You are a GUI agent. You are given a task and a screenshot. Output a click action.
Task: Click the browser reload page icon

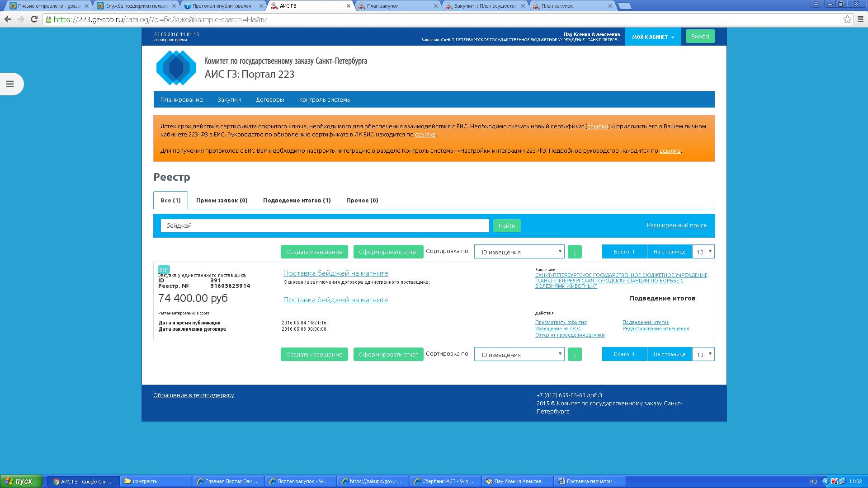34,19
